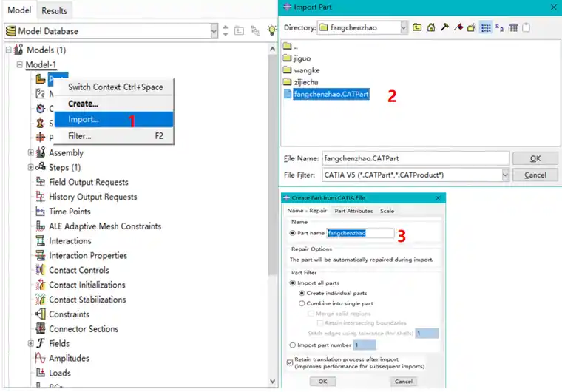Open the wangke folder
Viewport: 562px width, 392px height.
coord(306,70)
